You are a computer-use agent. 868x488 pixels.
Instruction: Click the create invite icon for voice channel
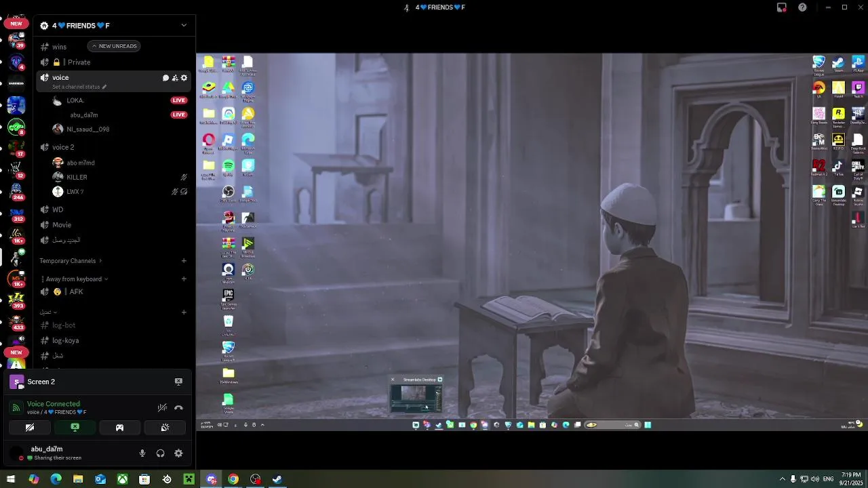(x=175, y=78)
